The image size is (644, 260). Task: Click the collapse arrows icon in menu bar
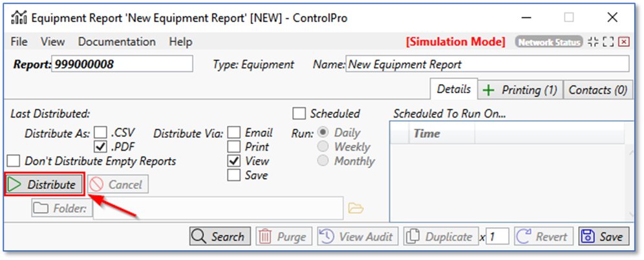593,42
